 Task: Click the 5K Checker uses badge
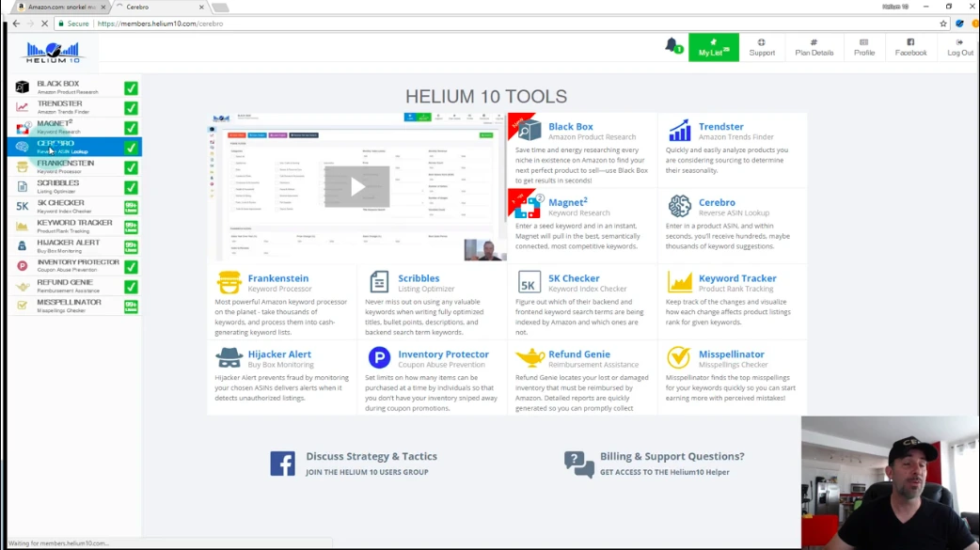[x=131, y=207]
